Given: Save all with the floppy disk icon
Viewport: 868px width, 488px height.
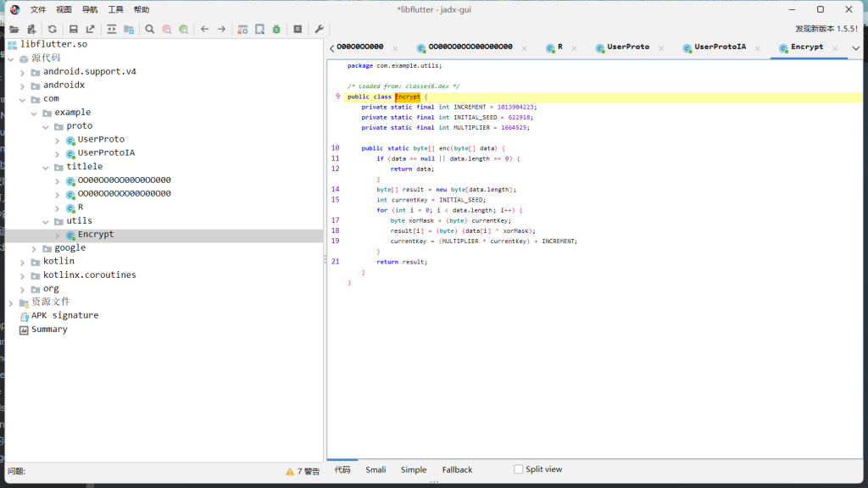Looking at the screenshot, I should pos(73,30).
